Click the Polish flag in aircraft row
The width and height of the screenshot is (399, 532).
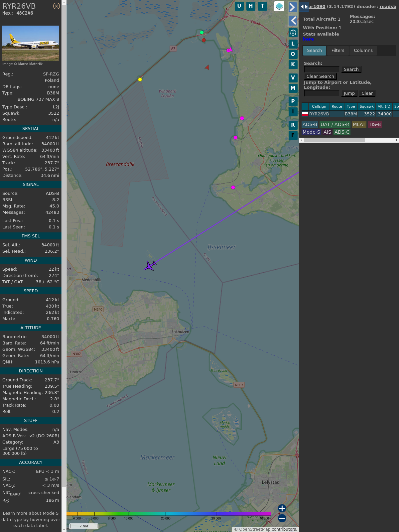pyautogui.click(x=305, y=114)
